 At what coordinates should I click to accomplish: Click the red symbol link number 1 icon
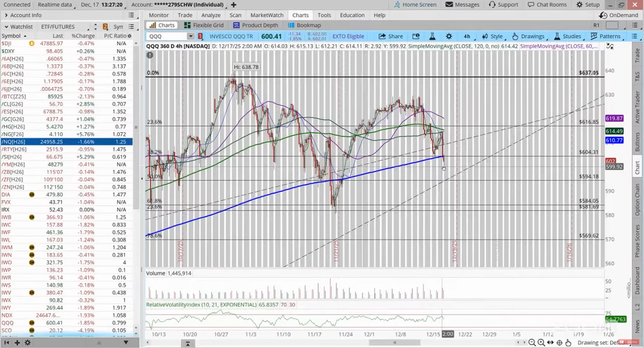tap(200, 36)
